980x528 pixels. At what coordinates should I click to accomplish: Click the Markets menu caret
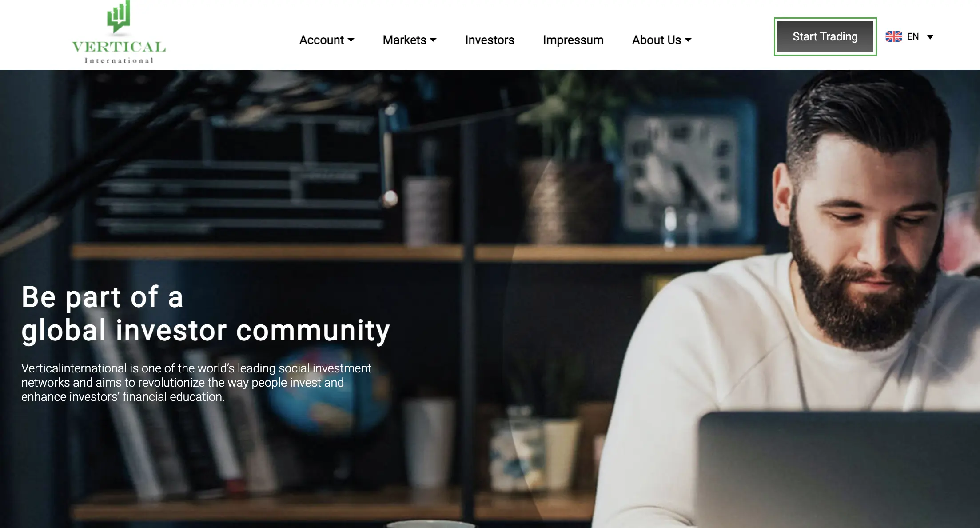[433, 40]
